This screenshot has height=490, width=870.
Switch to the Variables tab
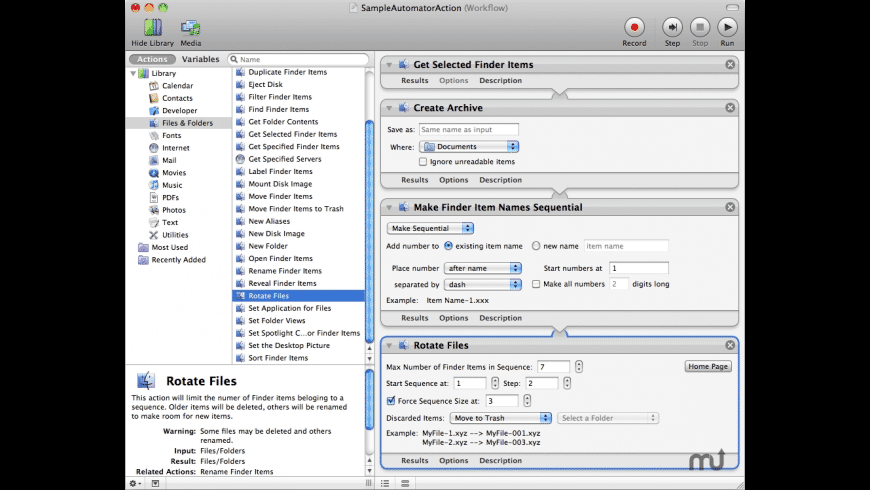pos(200,59)
